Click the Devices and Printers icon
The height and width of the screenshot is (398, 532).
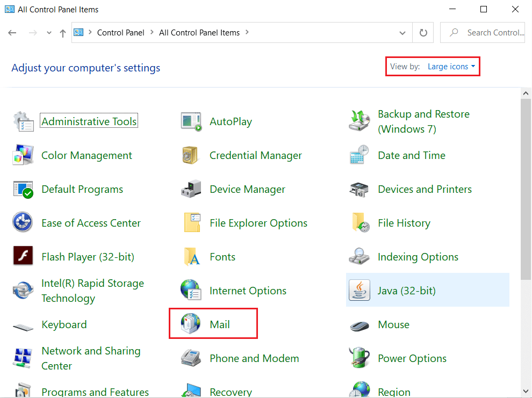(359, 190)
